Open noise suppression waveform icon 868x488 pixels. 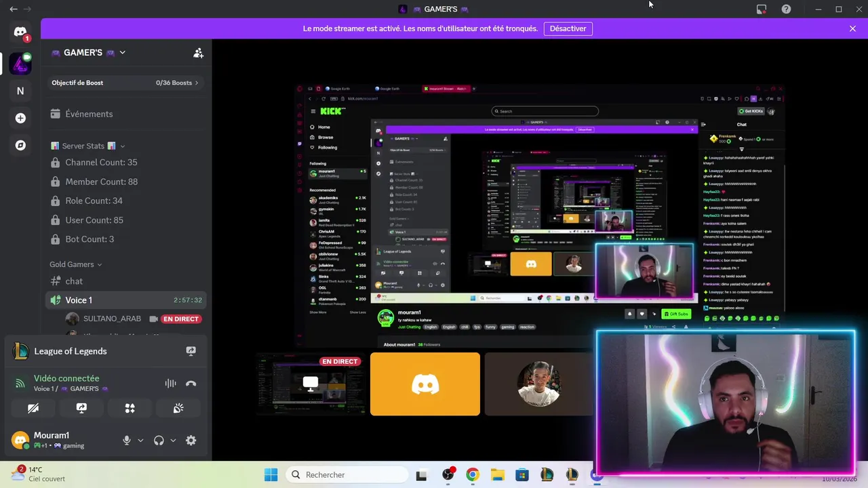point(170,384)
